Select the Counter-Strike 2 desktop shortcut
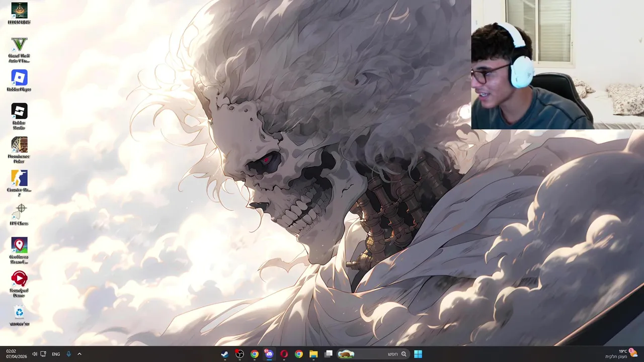The image size is (644, 362). coord(19,184)
